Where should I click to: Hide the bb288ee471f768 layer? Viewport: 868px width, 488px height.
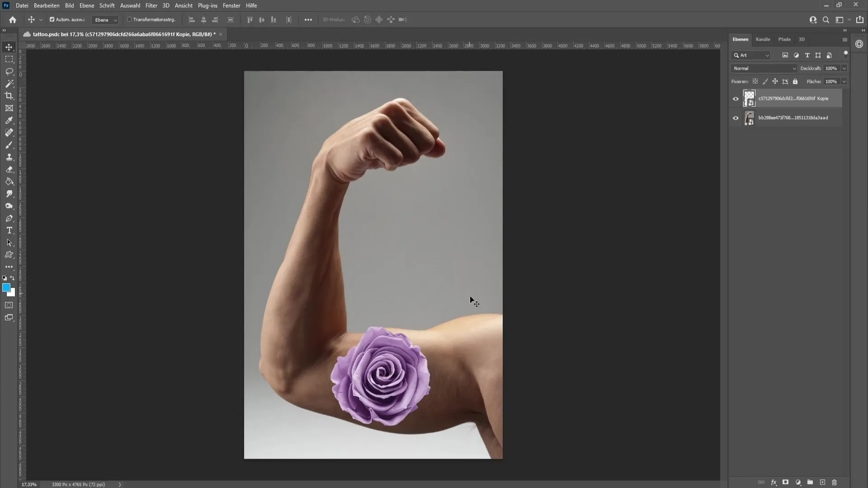tap(736, 118)
